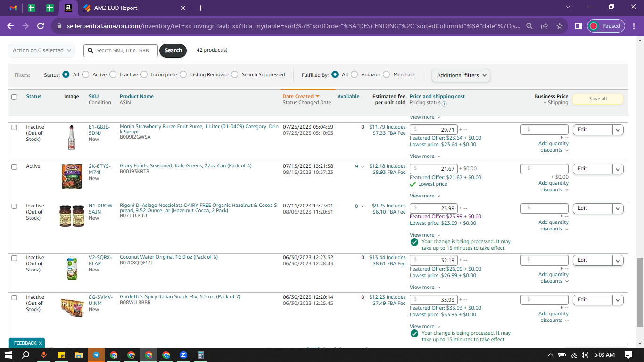Screen dimensions: 644x362
Task: Open the Edit dropdown arrow for Coconut Water Original
Action: click(618, 260)
